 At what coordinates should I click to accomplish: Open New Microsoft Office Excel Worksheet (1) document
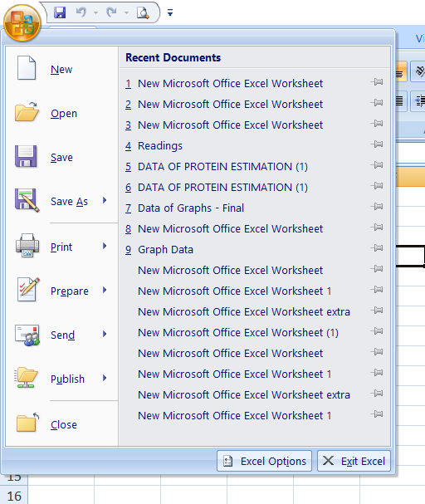238,333
